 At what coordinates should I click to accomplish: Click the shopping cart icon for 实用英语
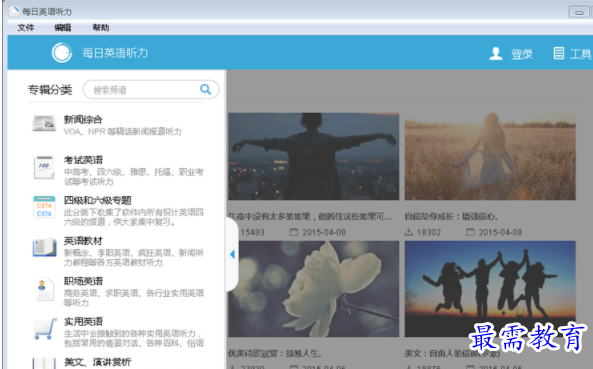coord(45,330)
